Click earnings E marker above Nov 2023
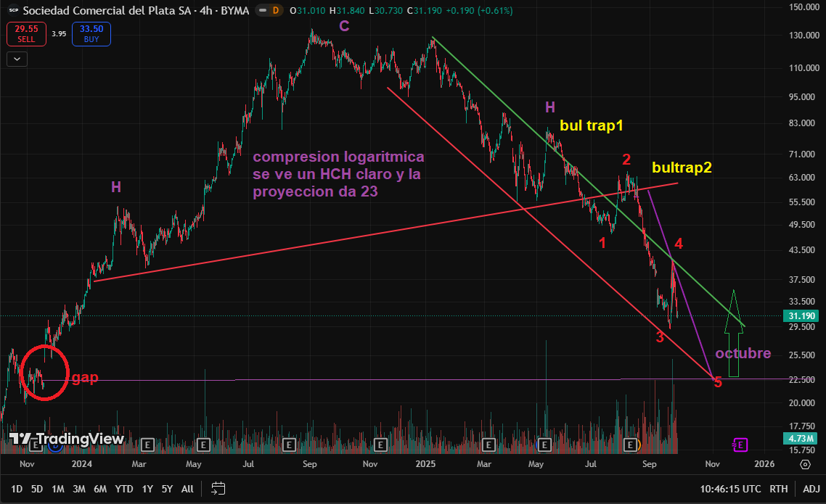This screenshot has height=504, width=826. [x=36, y=445]
